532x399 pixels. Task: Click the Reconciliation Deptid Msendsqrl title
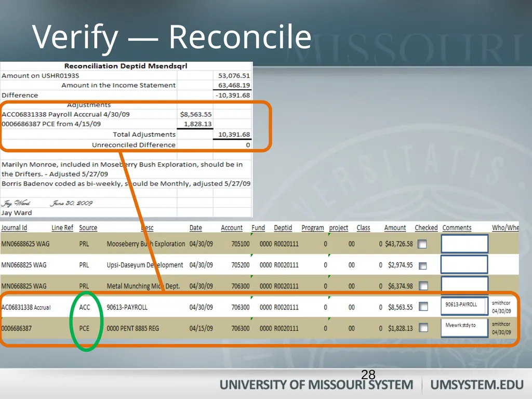pos(126,66)
